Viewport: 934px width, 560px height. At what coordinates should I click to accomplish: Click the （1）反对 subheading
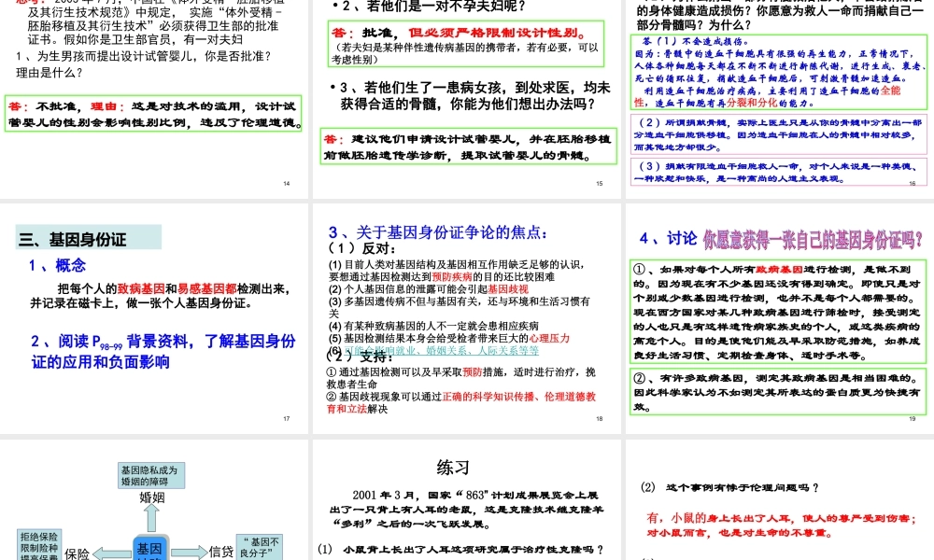click(x=361, y=248)
